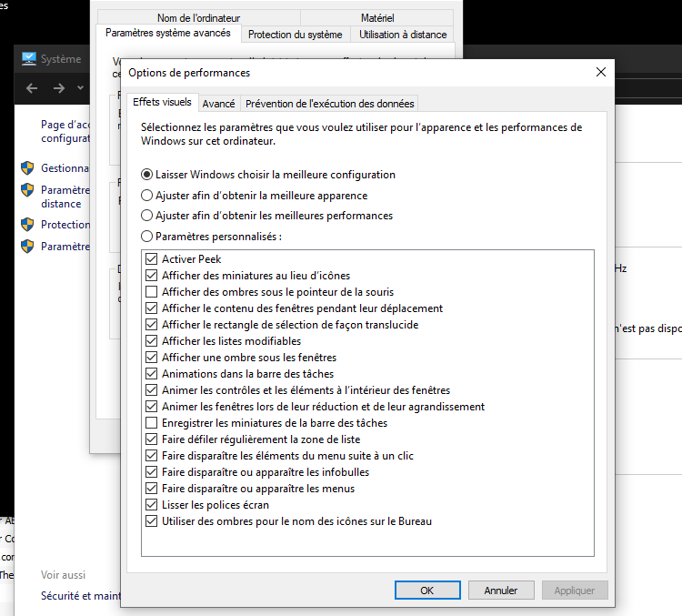Click the shield icon beside Paramètres distance link

tap(27, 189)
